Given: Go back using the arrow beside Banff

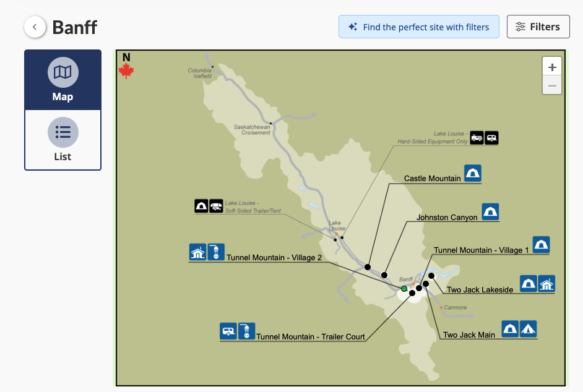Looking at the screenshot, I should [35, 27].
